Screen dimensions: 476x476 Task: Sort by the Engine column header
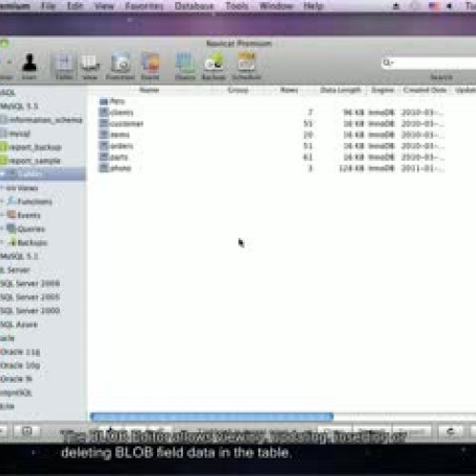pos(383,90)
